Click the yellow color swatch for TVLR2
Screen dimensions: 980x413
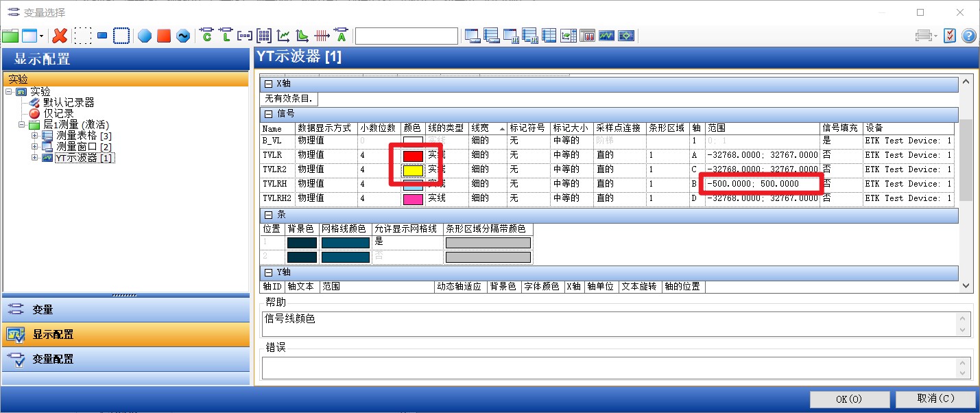[x=411, y=169]
